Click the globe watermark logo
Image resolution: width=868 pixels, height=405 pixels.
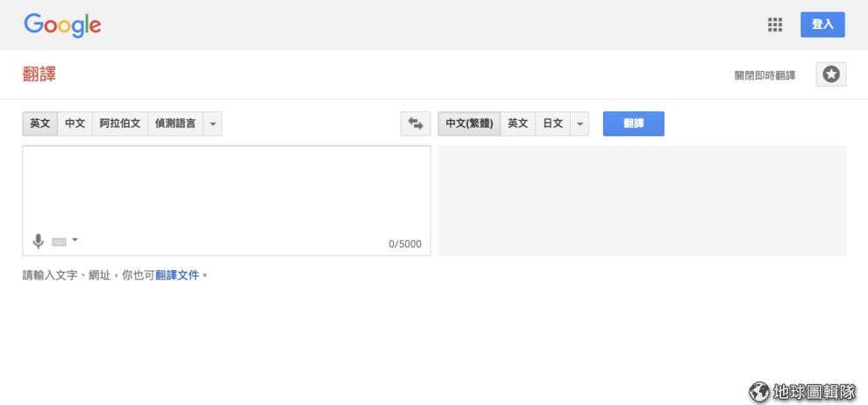[758, 391]
